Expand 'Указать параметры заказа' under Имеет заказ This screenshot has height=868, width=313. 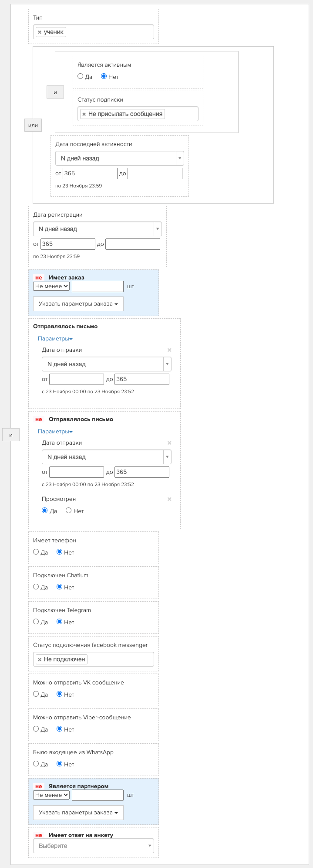point(78,304)
